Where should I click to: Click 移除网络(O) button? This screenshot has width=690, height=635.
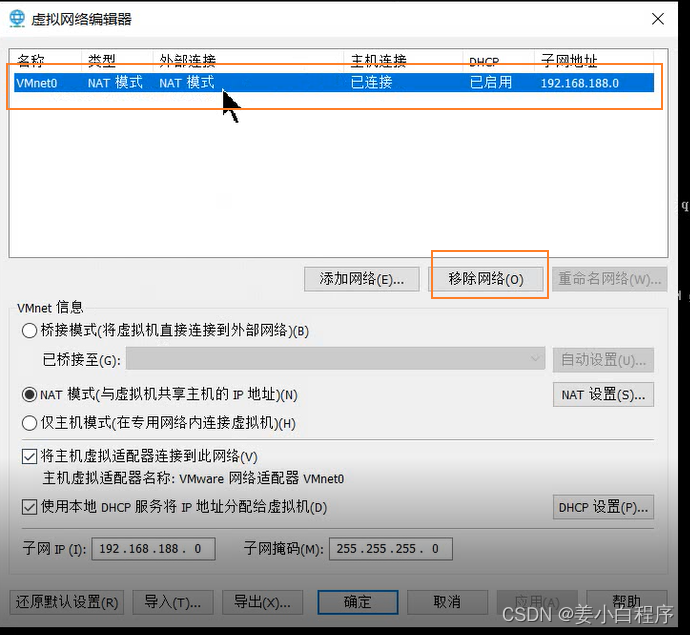(x=486, y=279)
